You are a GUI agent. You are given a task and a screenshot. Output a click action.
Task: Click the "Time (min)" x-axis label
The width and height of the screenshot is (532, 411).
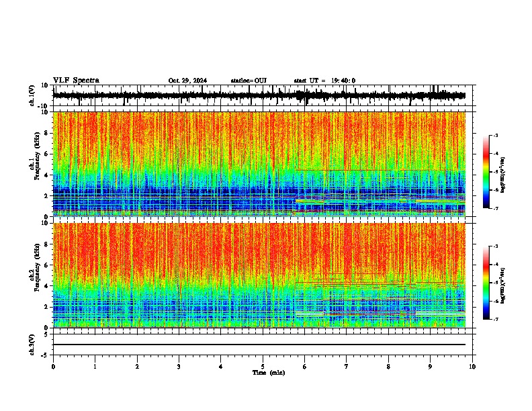[x=269, y=373]
